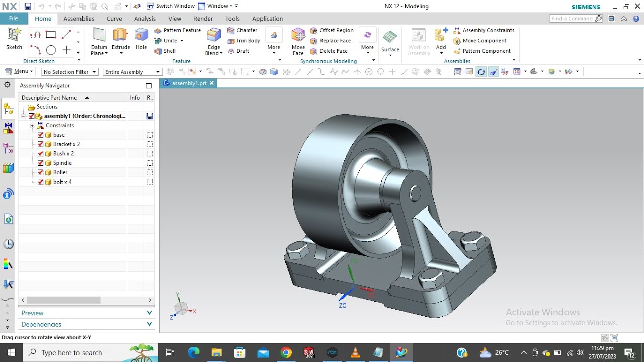Click the Windows Start button

coord(11,352)
